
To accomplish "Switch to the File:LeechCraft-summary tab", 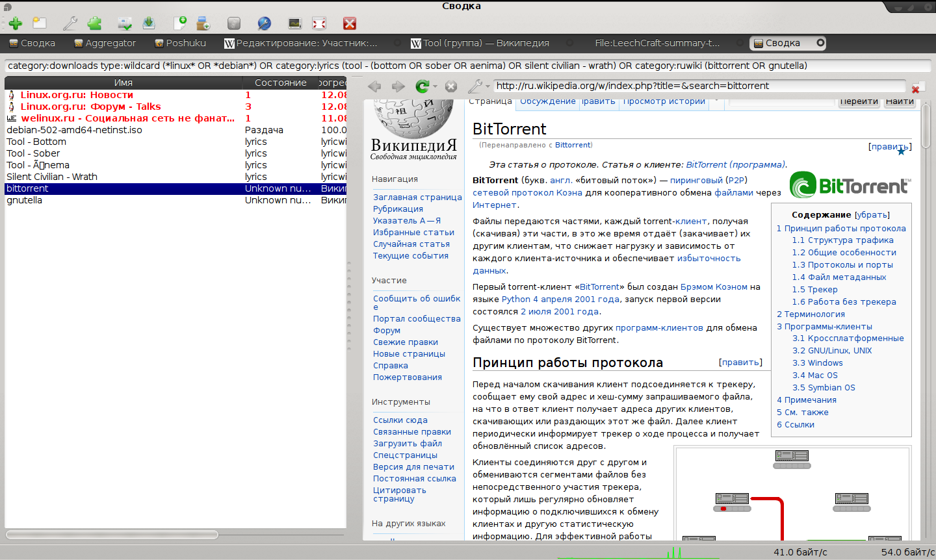I will pos(657,43).
